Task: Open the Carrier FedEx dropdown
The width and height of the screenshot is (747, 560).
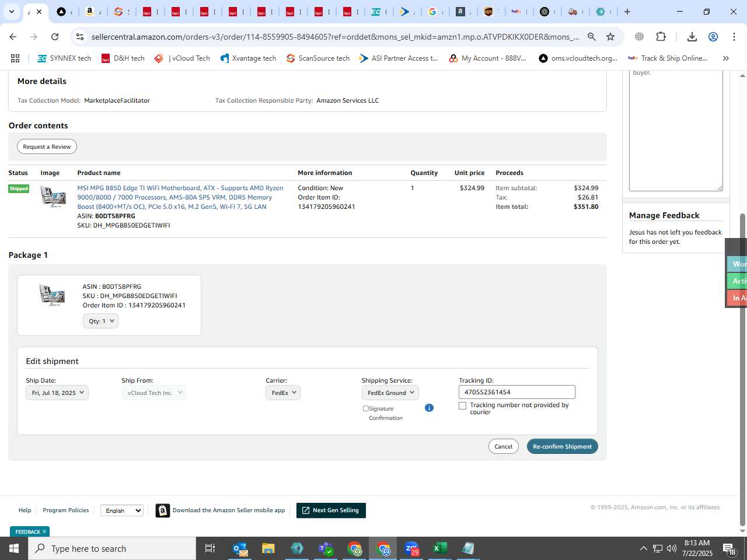Action: click(x=283, y=393)
